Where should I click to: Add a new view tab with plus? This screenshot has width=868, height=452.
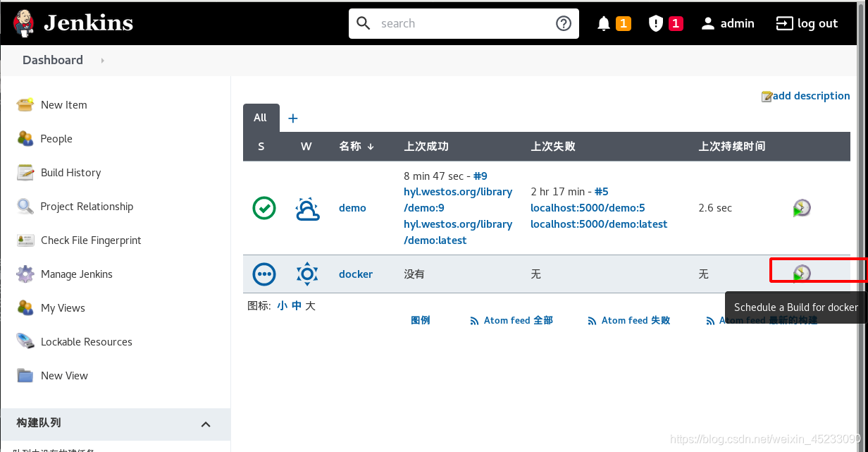[x=293, y=118]
